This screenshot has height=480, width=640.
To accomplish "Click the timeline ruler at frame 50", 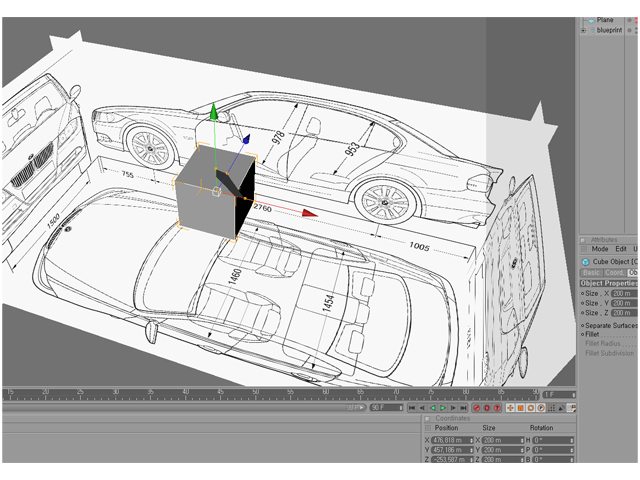I will point(255,392).
